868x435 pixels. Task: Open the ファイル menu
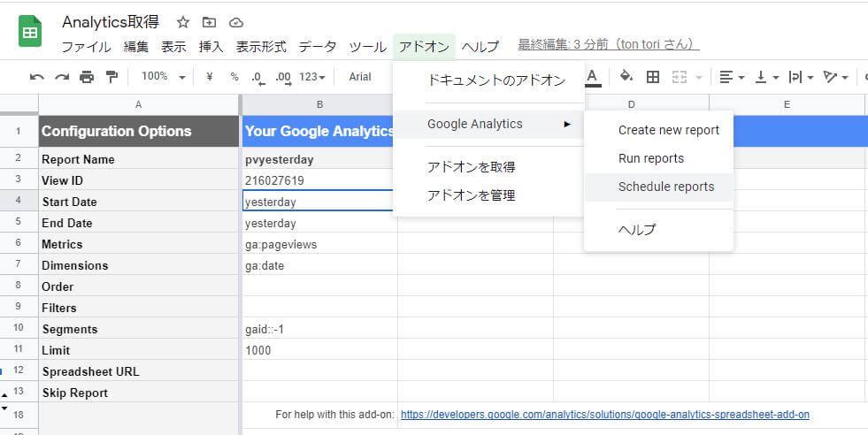(86, 47)
